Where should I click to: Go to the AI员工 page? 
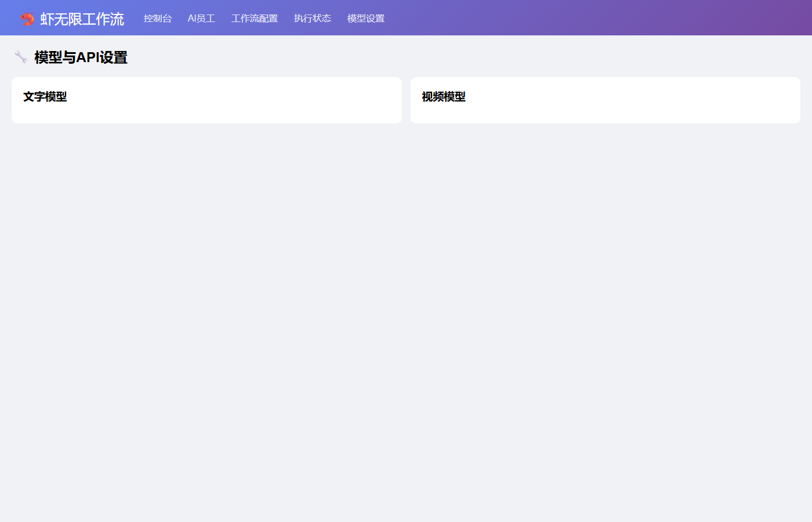[x=201, y=19]
